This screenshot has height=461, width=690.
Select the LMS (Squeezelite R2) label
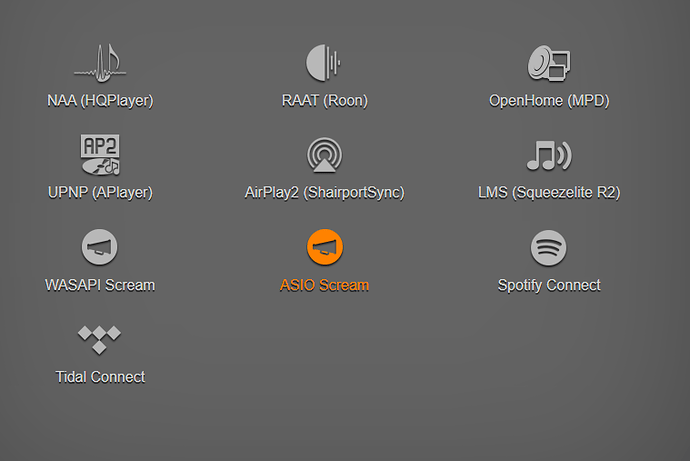click(549, 193)
